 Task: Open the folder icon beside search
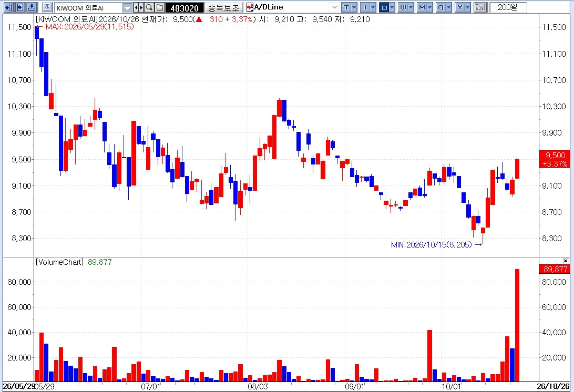tap(160, 7)
